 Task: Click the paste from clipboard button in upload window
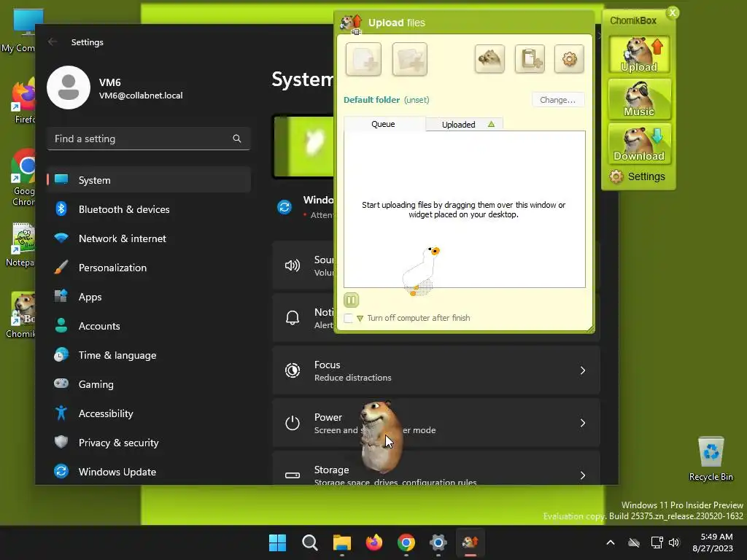point(530,59)
